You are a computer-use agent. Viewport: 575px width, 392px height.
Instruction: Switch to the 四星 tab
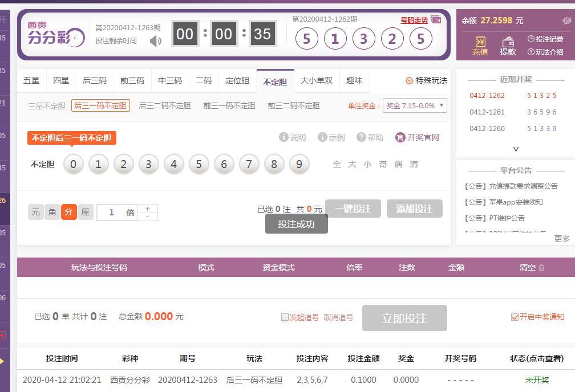click(x=61, y=80)
